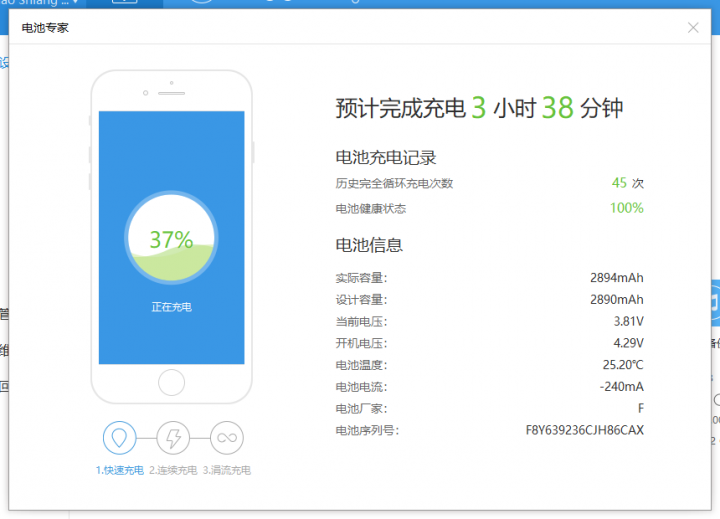The height and width of the screenshot is (519, 720).
Task: Click the 1.快速充电 label
Action: pos(120,470)
